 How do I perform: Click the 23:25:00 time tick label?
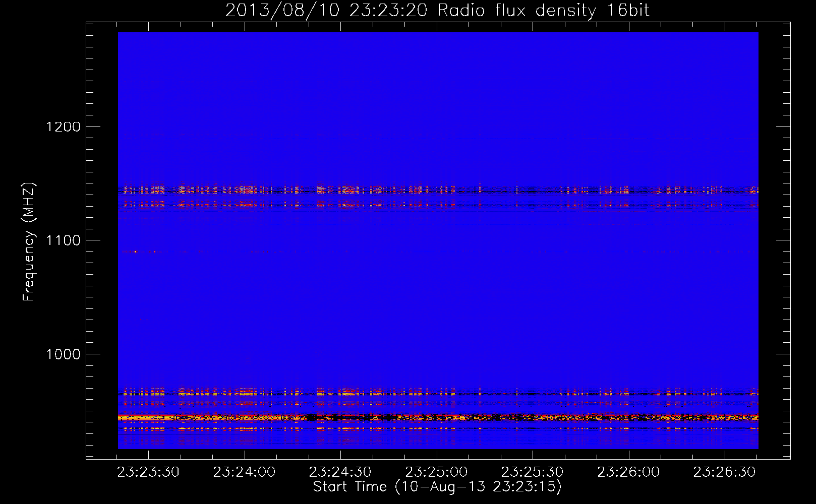coord(436,472)
